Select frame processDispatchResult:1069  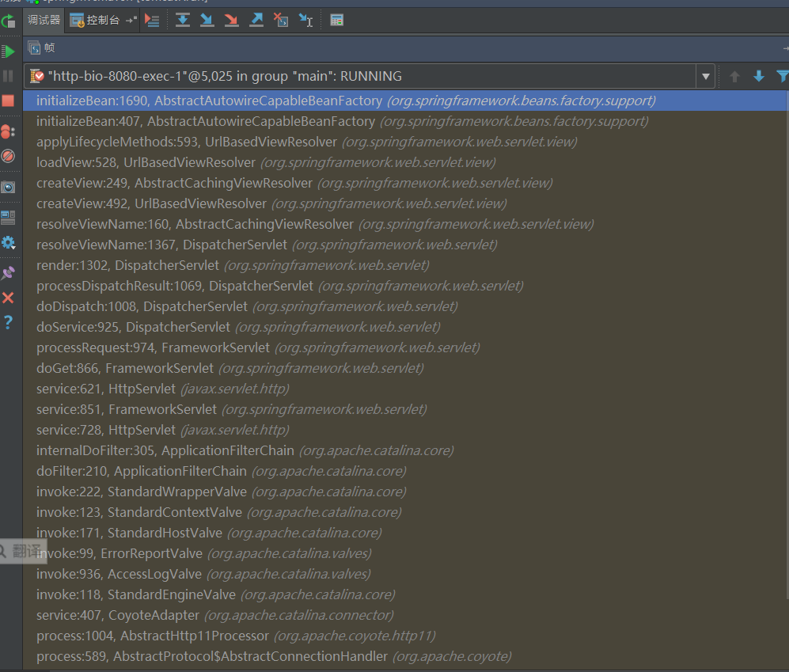(404, 286)
